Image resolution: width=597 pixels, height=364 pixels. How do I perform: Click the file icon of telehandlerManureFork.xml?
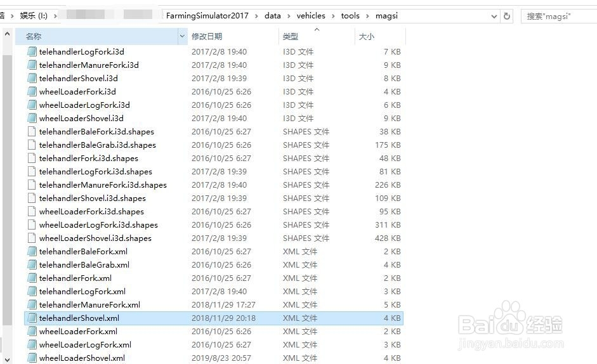coord(32,304)
